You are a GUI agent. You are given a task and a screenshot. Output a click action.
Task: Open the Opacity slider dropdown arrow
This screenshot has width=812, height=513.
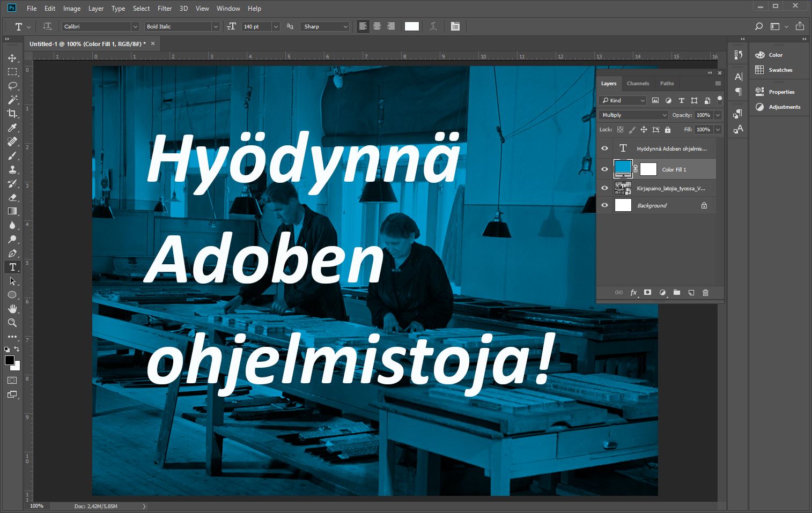[718, 115]
